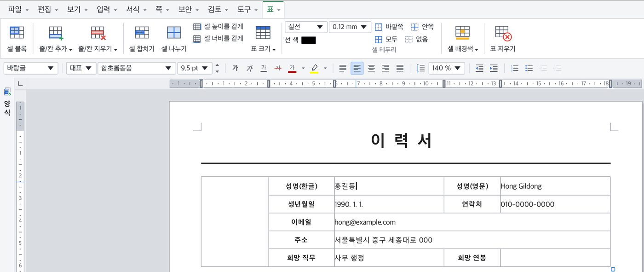This screenshot has width=644, height=272.
Task: Click the empty 희망 연봉 value cell
Action: tap(555, 258)
